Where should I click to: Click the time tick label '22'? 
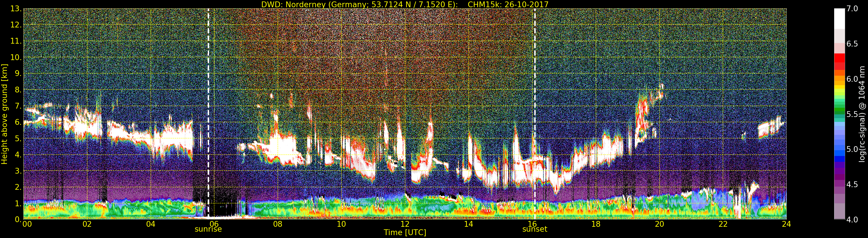pos(723,224)
